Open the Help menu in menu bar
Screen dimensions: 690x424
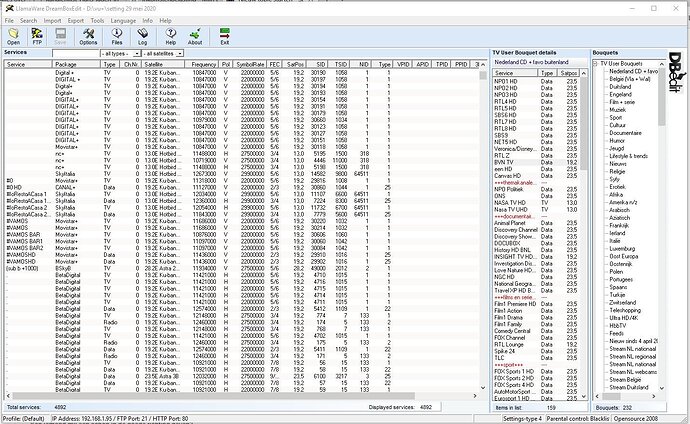tap(165, 21)
